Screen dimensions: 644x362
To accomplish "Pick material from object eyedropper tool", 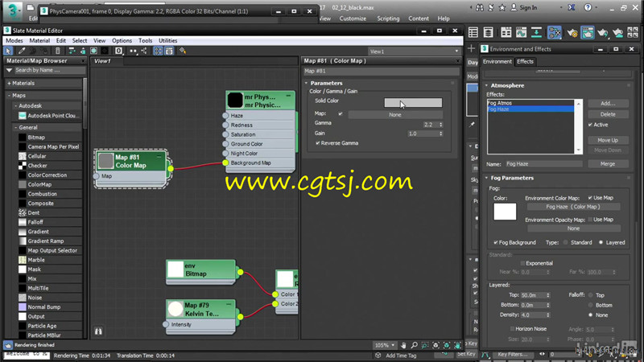I will (x=22, y=51).
